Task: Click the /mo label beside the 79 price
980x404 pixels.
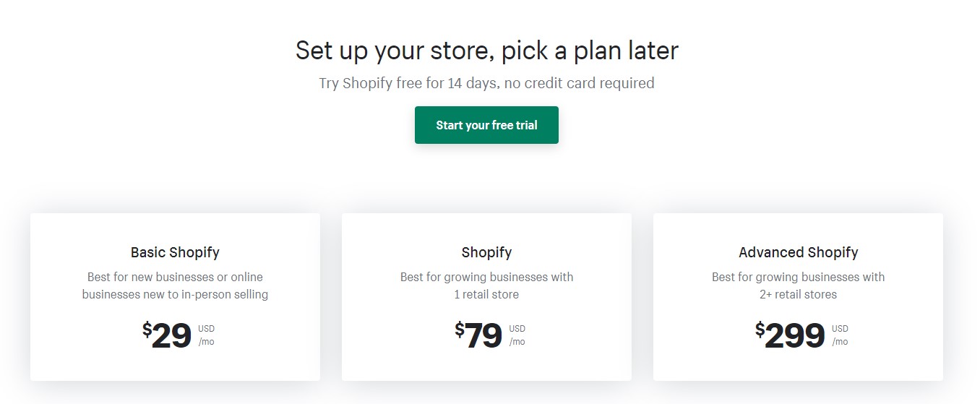Action: pyautogui.click(x=517, y=342)
